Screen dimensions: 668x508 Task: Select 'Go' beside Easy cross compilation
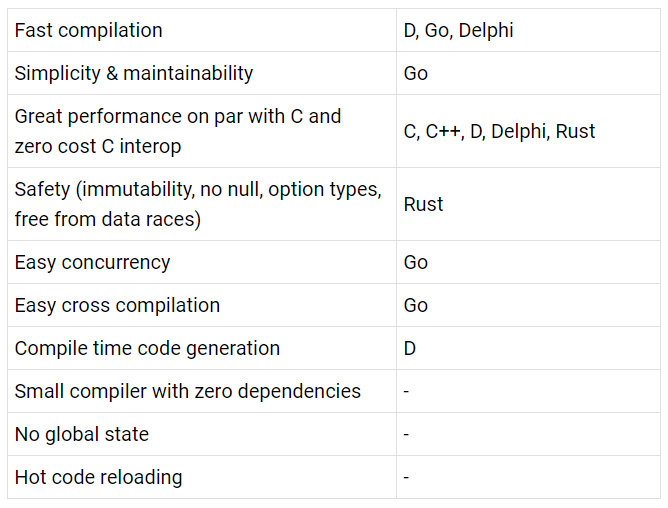tap(528, 305)
